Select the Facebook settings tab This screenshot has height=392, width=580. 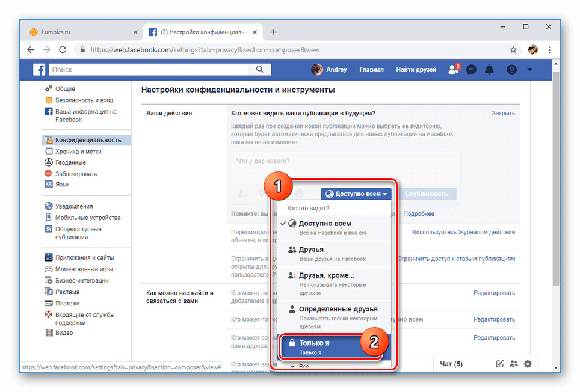[203, 32]
